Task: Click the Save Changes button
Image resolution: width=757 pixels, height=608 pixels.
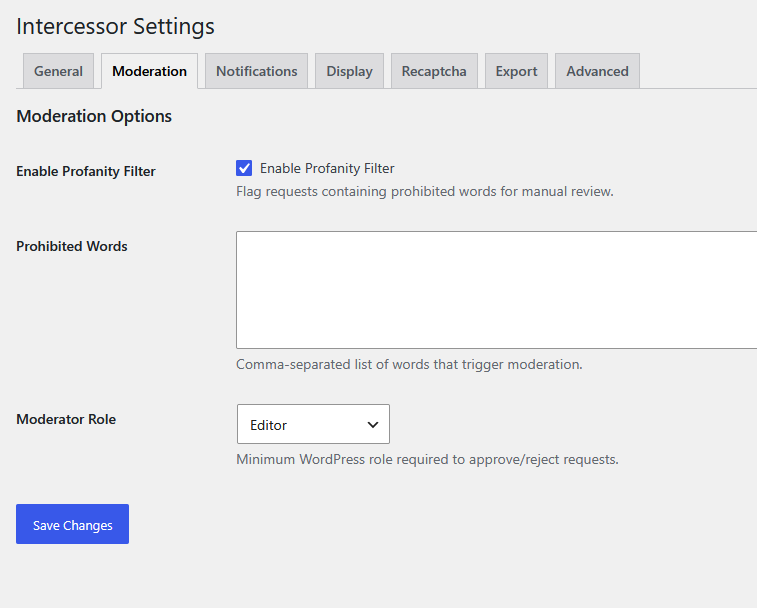Action: [72, 524]
